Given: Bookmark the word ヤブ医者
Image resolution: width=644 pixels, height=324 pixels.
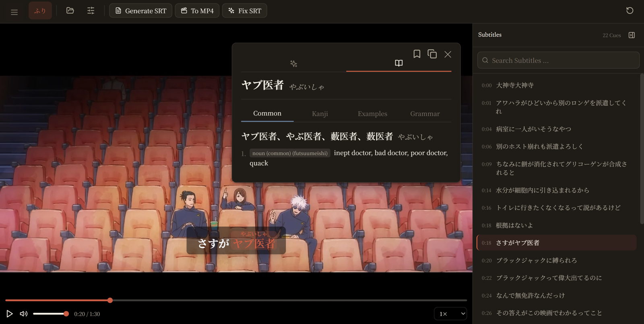Looking at the screenshot, I should pos(417,54).
